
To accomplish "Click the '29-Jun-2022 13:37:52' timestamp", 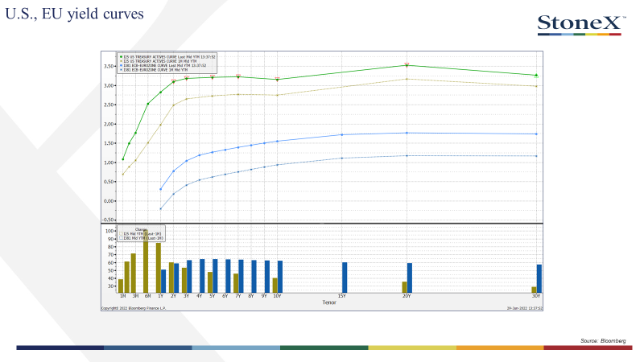I will (x=525, y=308).
